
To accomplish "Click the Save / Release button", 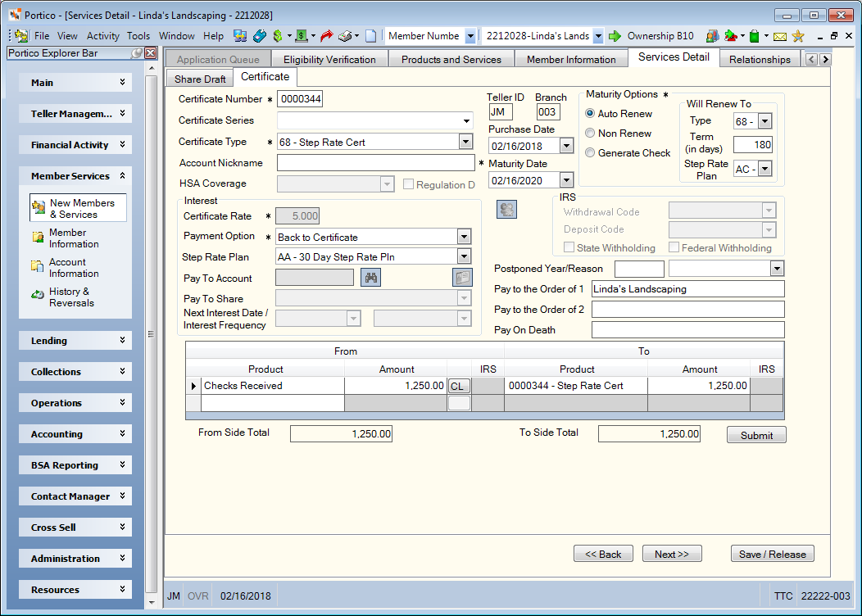I will coord(773,554).
